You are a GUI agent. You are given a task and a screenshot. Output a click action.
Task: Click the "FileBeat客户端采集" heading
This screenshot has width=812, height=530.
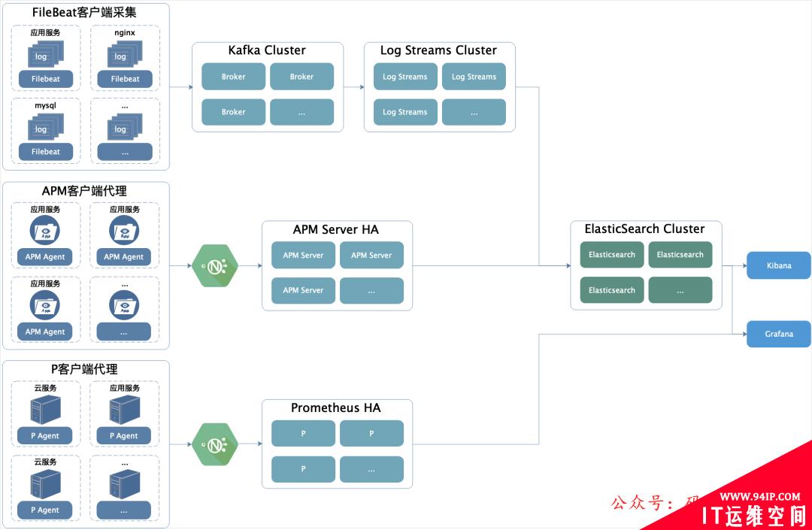84,13
